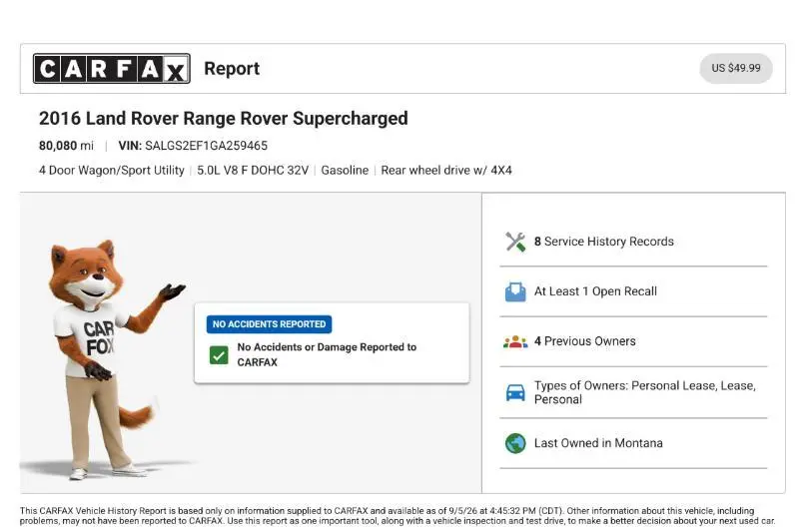Click the Car Fox mascot image
This screenshot has width=799, height=532.
click(112, 359)
